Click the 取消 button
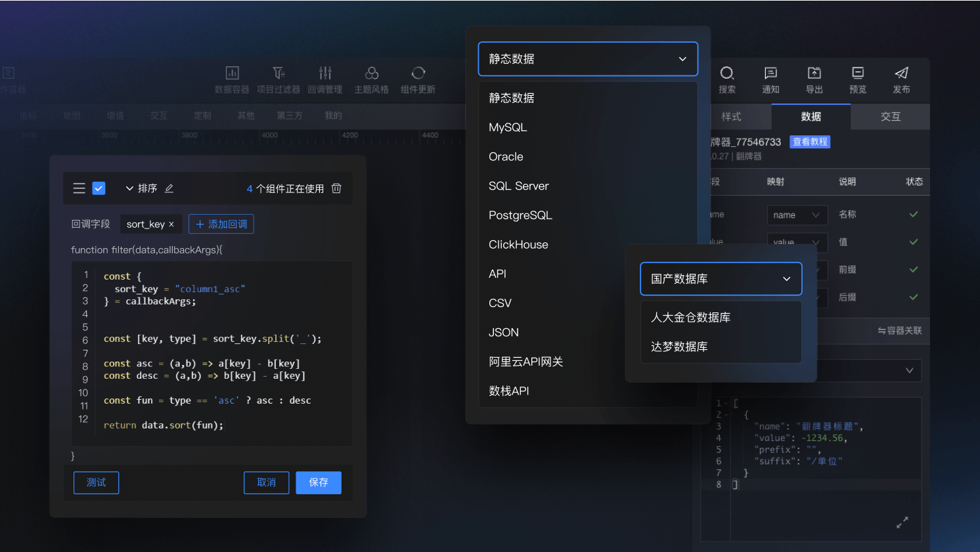Viewport: 980px width, 552px height. [267, 482]
